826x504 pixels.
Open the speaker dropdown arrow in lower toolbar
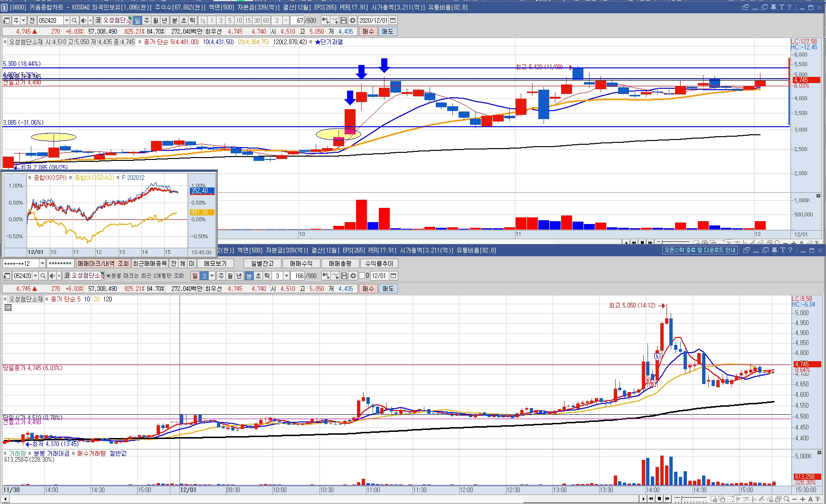pos(59,276)
